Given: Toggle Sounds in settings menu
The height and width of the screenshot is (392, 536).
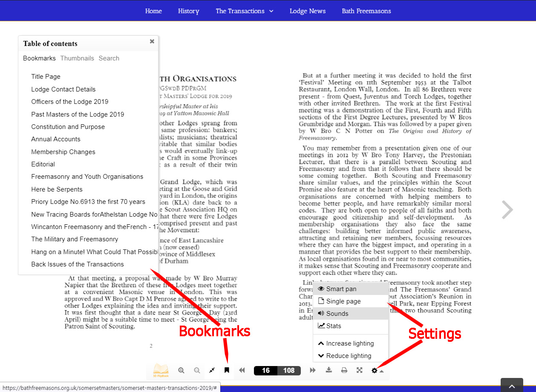Looking at the screenshot, I should [x=351, y=314].
